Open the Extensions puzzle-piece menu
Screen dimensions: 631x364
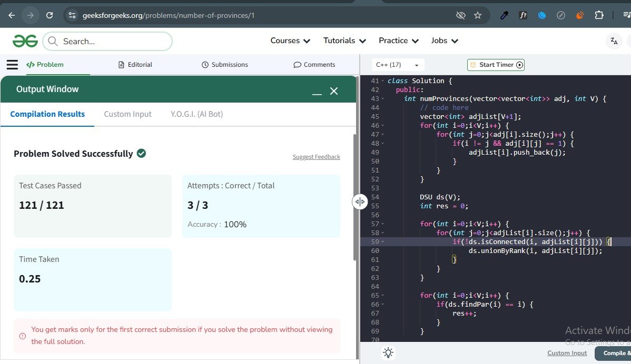pyautogui.click(x=599, y=15)
